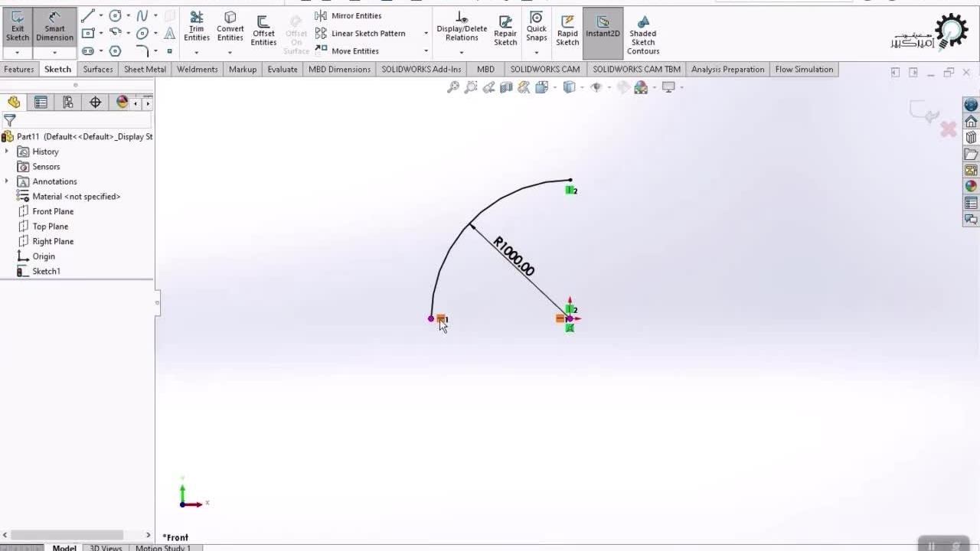Toggle the Instant2D mode
The height and width of the screenshot is (551, 980).
click(x=603, y=31)
